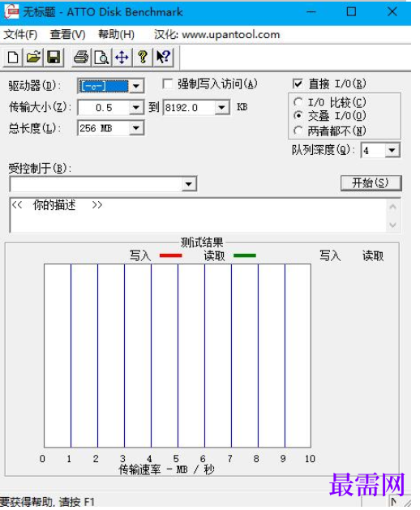Click the description box scroll up arrow

click(x=392, y=207)
